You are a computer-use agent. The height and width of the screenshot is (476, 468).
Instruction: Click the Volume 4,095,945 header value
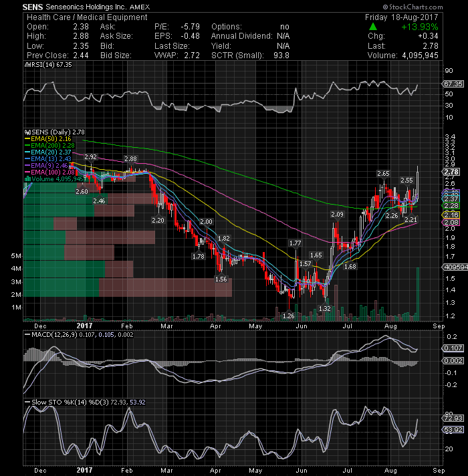click(420, 55)
